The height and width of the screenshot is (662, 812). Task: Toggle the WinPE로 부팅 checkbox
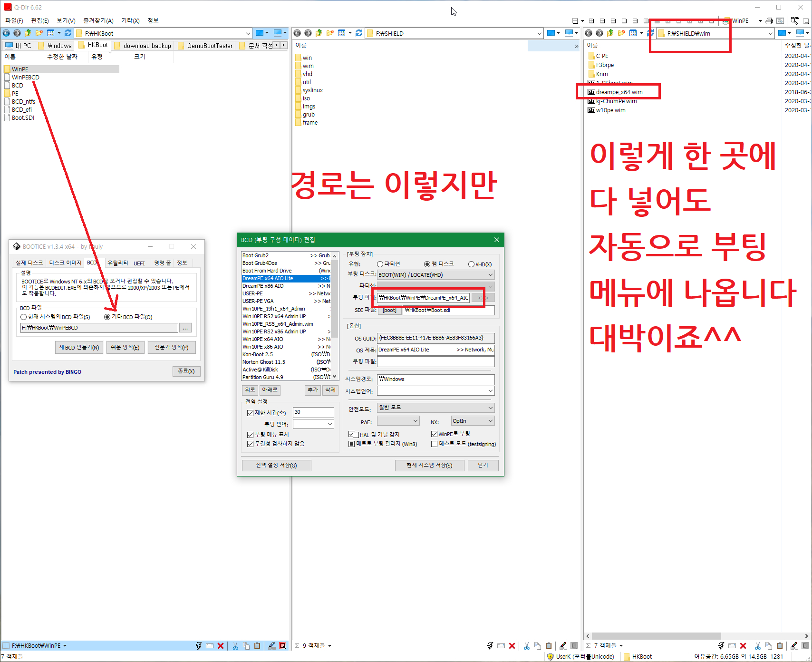[434, 434]
